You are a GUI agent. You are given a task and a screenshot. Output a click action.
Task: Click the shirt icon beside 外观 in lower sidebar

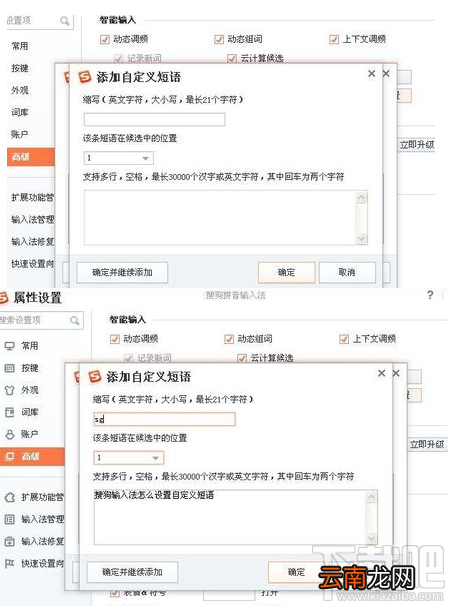pos(9,390)
